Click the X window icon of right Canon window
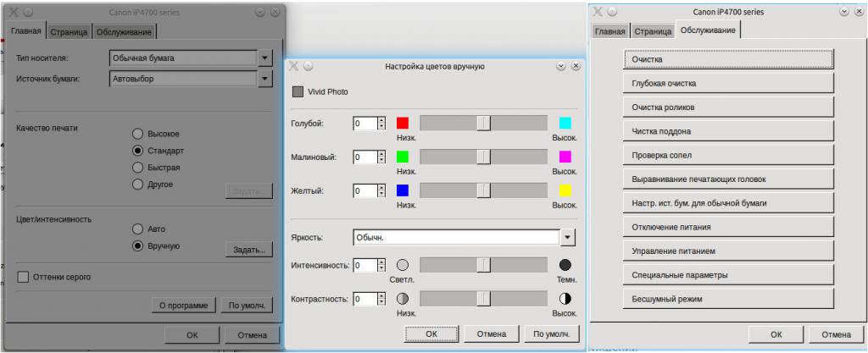 [598, 12]
